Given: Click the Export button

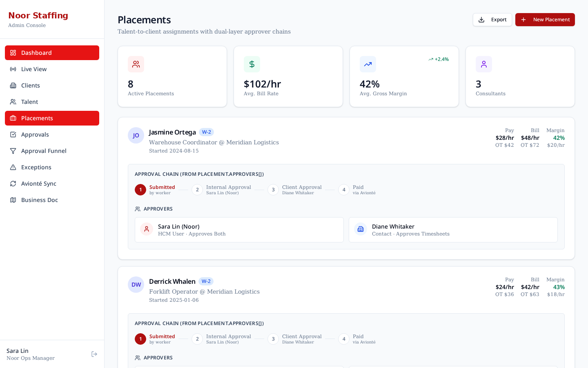Looking at the screenshot, I should [x=492, y=20].
